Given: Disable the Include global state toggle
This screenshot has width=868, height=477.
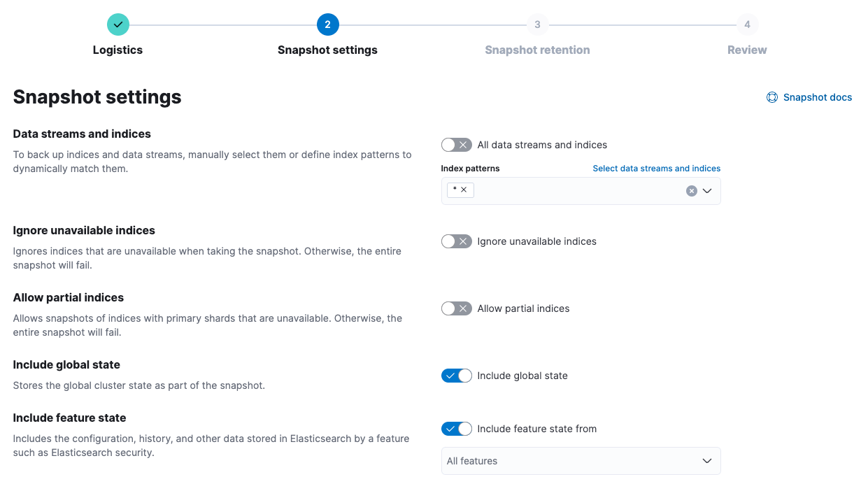Looking at the screenshot, I should 456,376.
